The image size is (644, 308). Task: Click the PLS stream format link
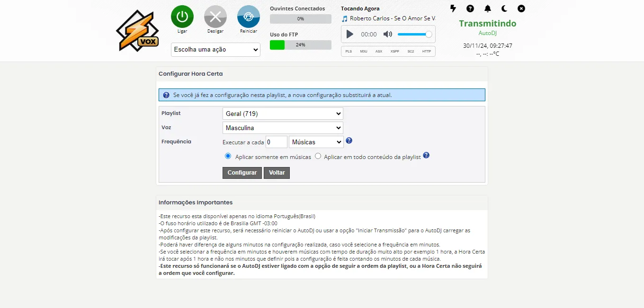coord(349,51)
